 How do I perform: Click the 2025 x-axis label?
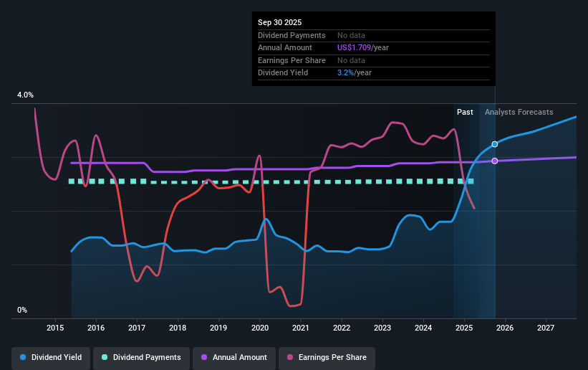point(464,328)
